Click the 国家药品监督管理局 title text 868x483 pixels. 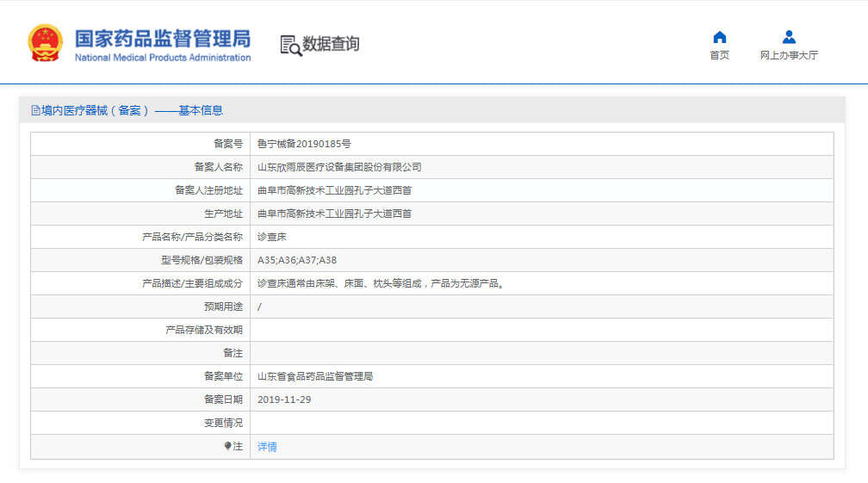pyautogui.click(x=162, y=39)
